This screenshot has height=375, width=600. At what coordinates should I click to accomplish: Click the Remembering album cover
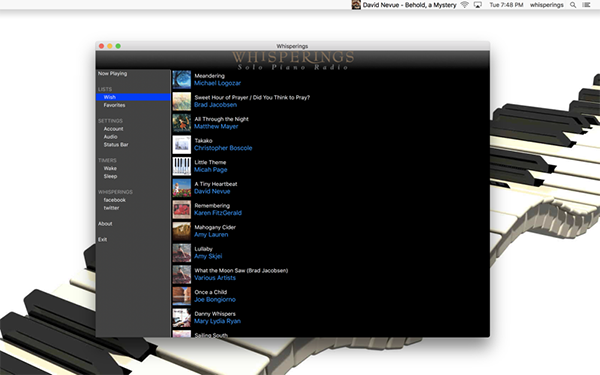tap(181, 209)
